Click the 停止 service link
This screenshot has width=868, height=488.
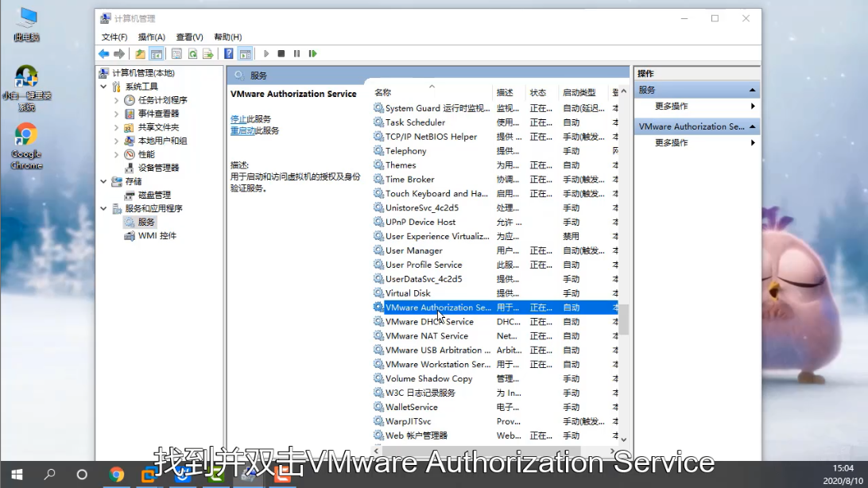238,119
